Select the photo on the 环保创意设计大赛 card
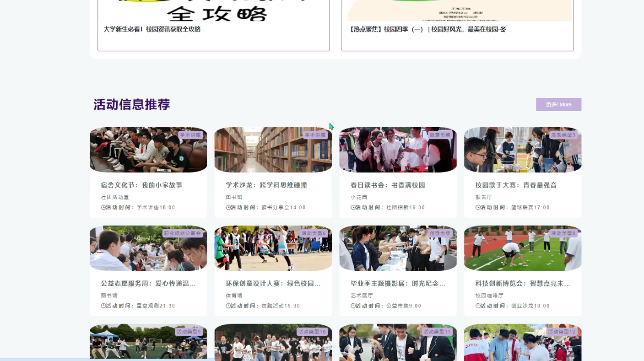The height and width of the screenshot is (361, 644). tap(273, 248)
